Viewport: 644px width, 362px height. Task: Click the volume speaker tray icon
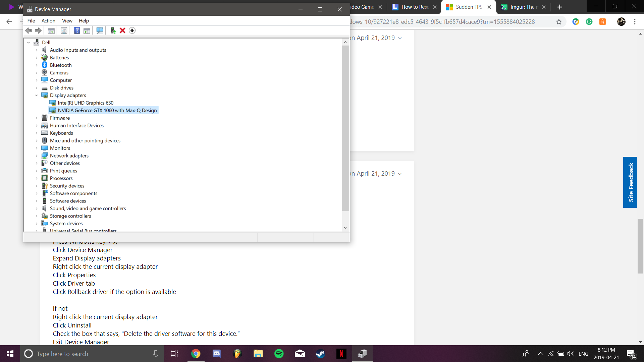pos(571,354)
